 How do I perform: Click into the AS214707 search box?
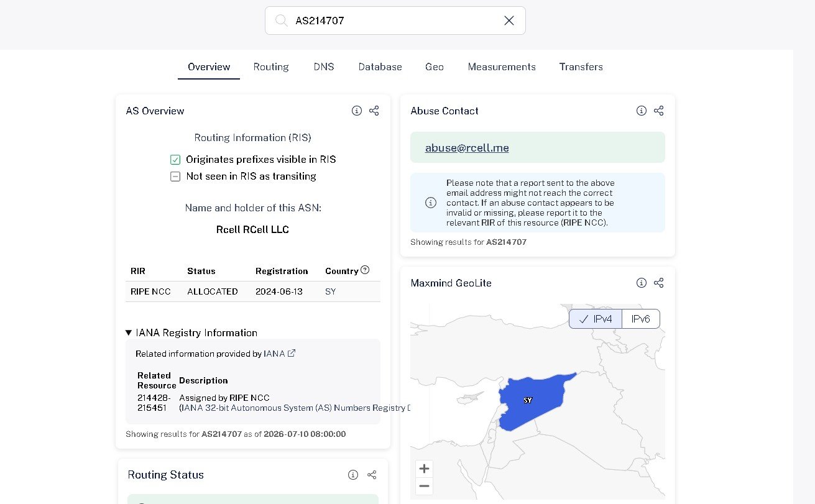tap(395, 21)
